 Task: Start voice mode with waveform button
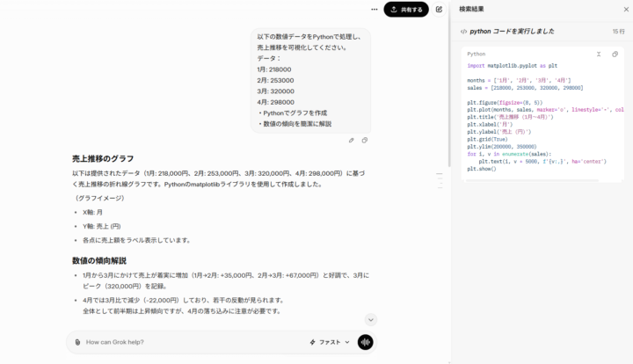(x=366, y=342)
